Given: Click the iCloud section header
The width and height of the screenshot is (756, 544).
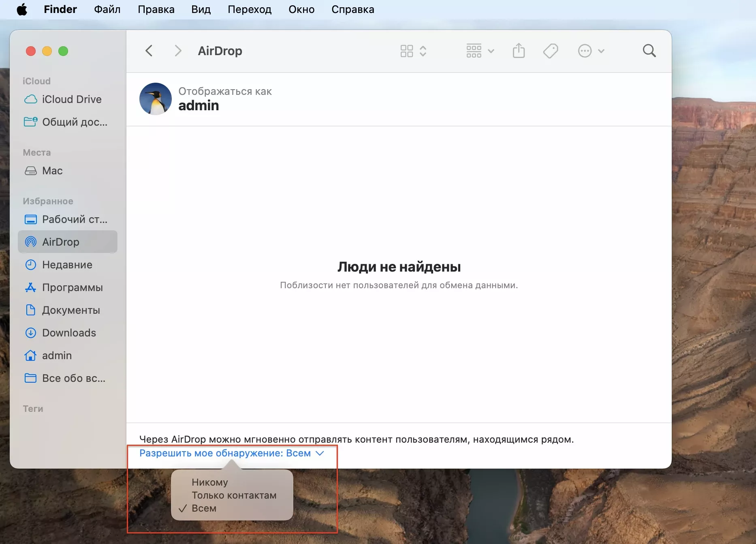Looking at the screenshot, I should point(36,81).
